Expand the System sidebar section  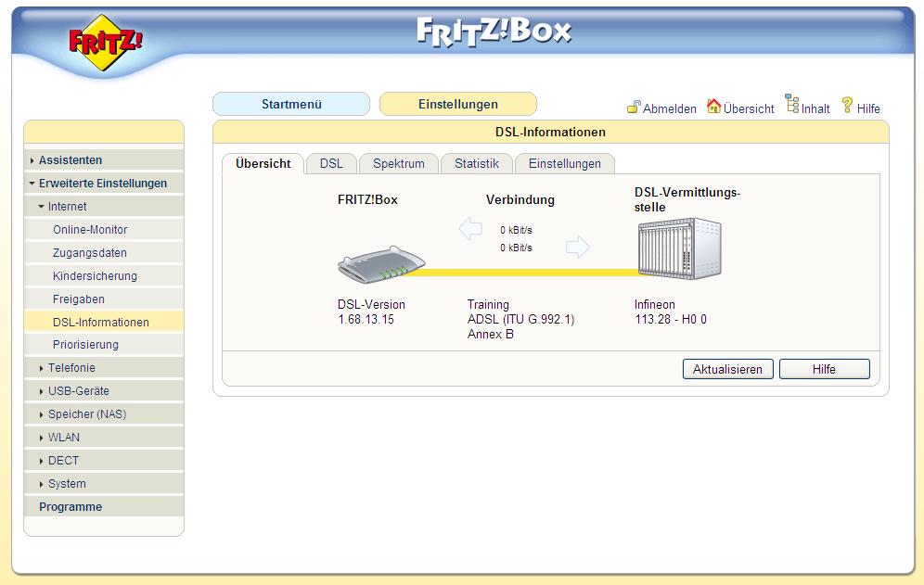coord(67,484)
